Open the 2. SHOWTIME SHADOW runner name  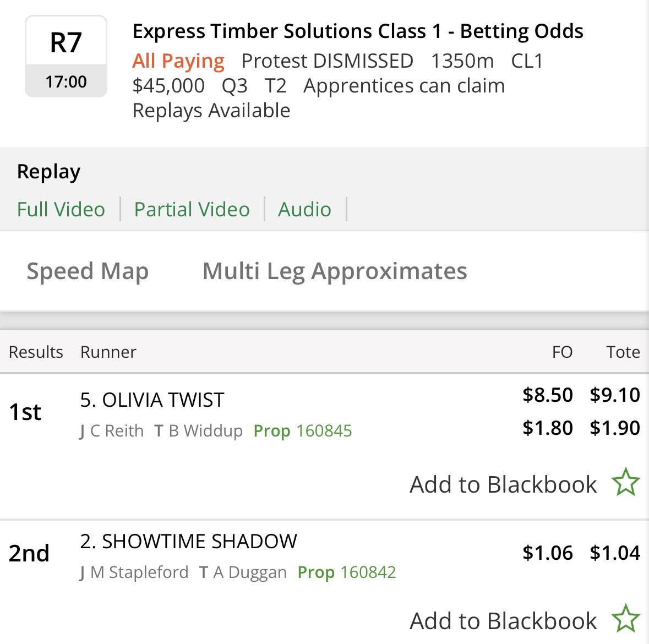(x=189, y=541)
